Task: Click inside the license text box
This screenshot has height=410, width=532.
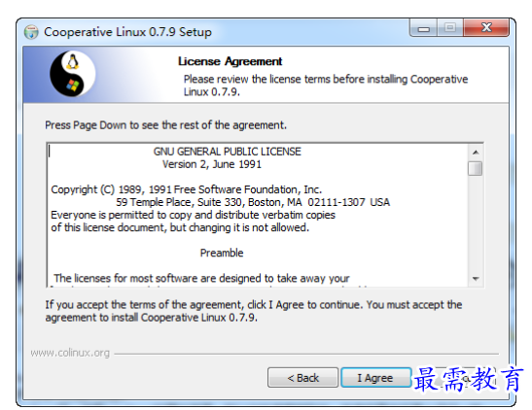Action: pyautogui.click(x=258, y=215)
